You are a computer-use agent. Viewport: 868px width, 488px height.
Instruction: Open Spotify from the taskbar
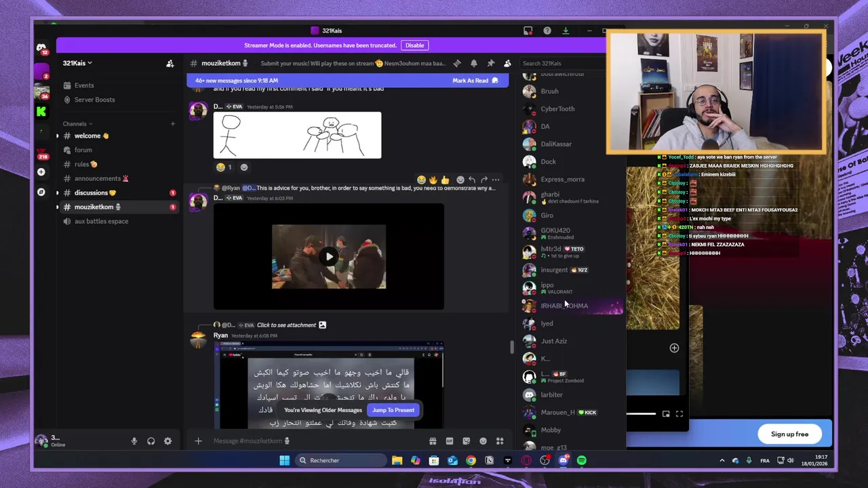582,461
